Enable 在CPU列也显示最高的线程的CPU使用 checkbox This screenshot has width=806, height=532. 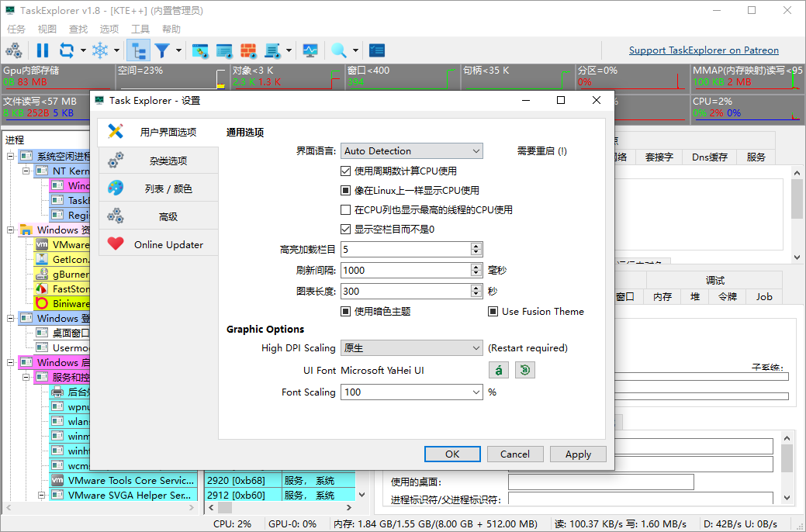pos(345,209)
